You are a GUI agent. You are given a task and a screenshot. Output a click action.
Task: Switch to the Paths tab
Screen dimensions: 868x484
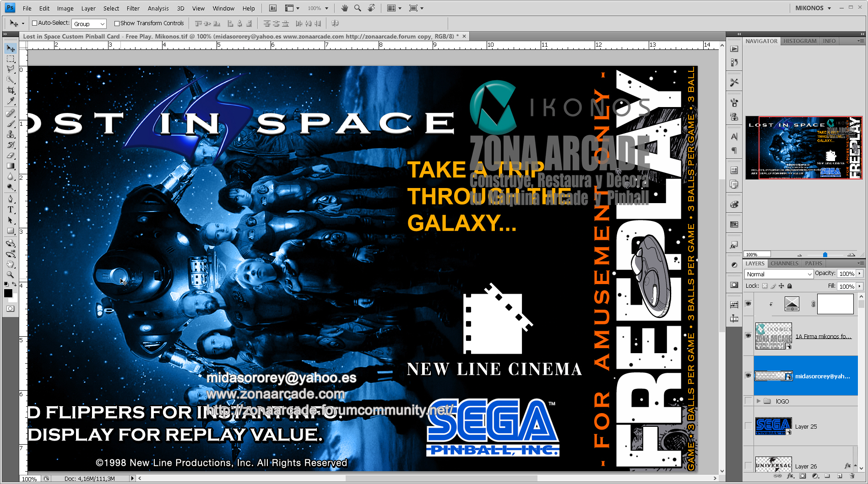point(814,264)
